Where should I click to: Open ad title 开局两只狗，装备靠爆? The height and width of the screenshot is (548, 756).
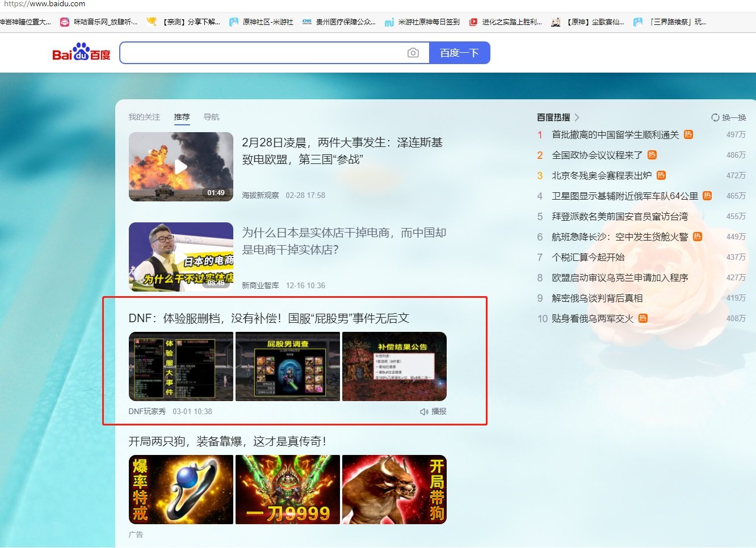pos(228,441)
